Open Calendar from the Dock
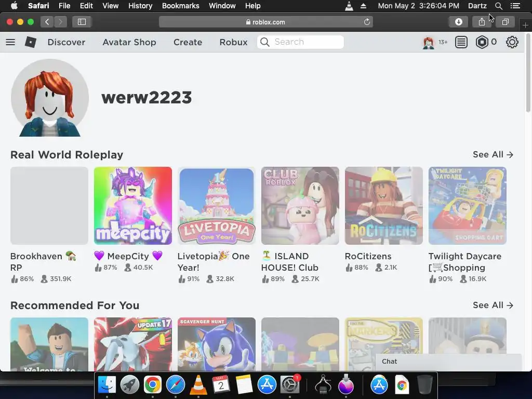532x399 pixels. pos(221,384)
